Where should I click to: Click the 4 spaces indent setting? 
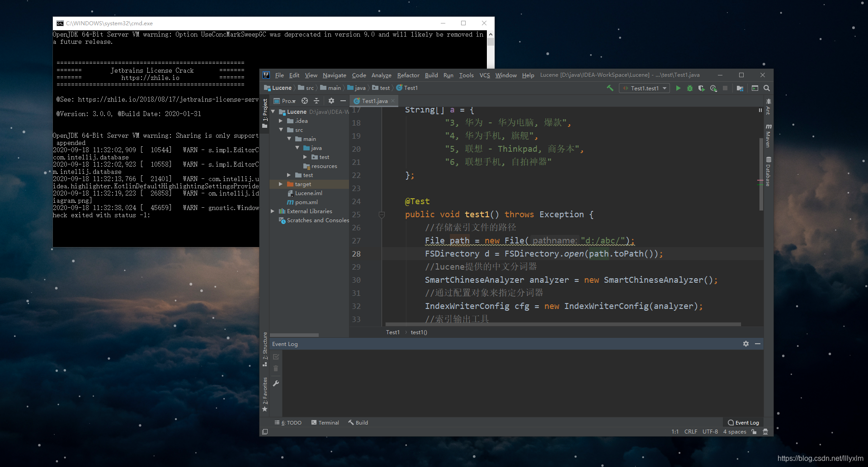pos(734,432)
